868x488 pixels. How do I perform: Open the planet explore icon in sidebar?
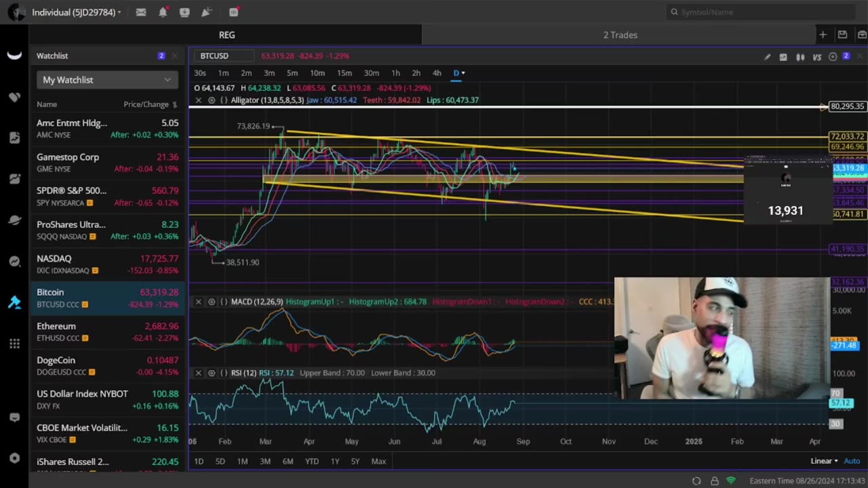point(14,220)
